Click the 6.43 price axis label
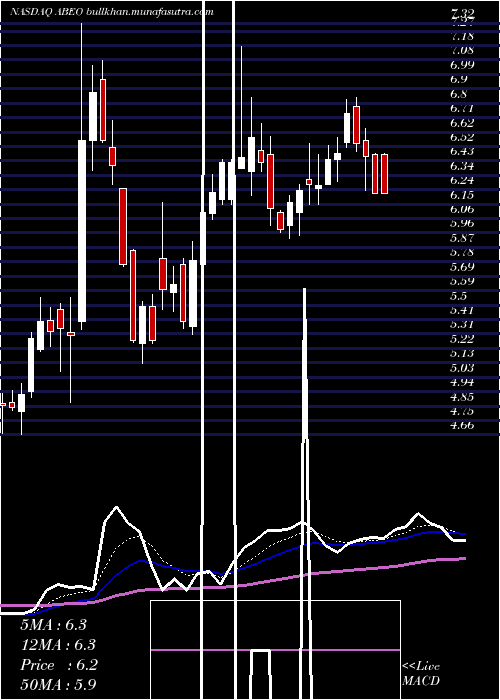 pos(462,152)
